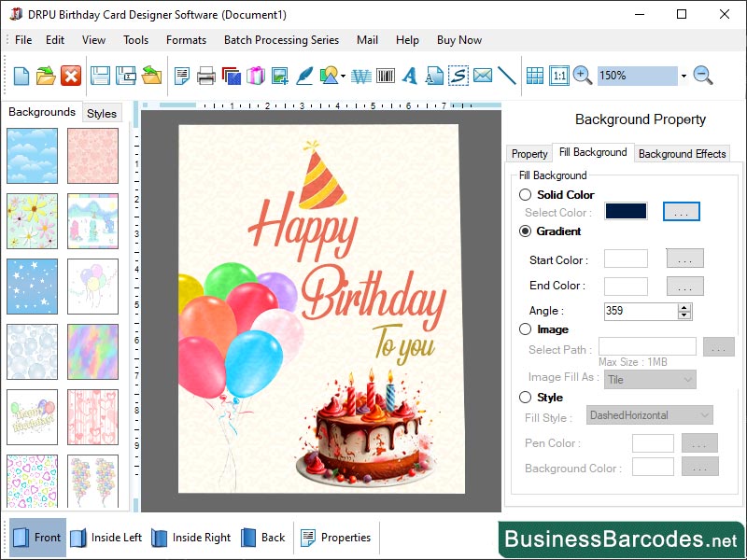Click the Zoom In magnifier icon

point(579,77)
